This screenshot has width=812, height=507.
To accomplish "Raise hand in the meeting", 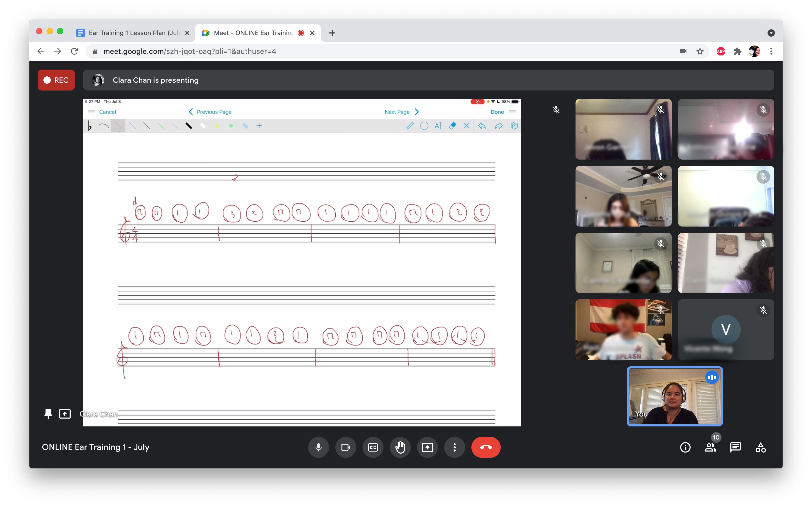I will pyautogui.click(x=400, y=447).
